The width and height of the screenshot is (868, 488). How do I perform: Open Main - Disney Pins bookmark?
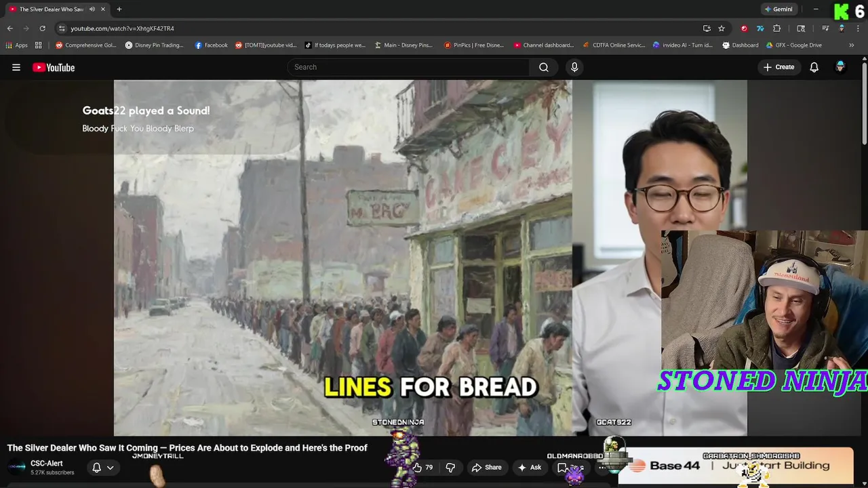pyautogui.click(x=403, y=45)
